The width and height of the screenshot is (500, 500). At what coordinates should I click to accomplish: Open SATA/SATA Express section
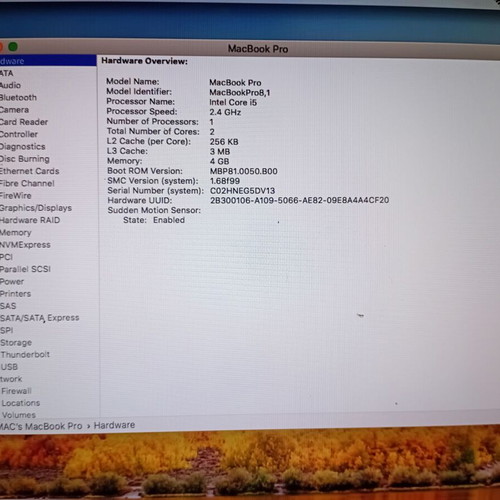pyautogui.click(x=39, y=318)
